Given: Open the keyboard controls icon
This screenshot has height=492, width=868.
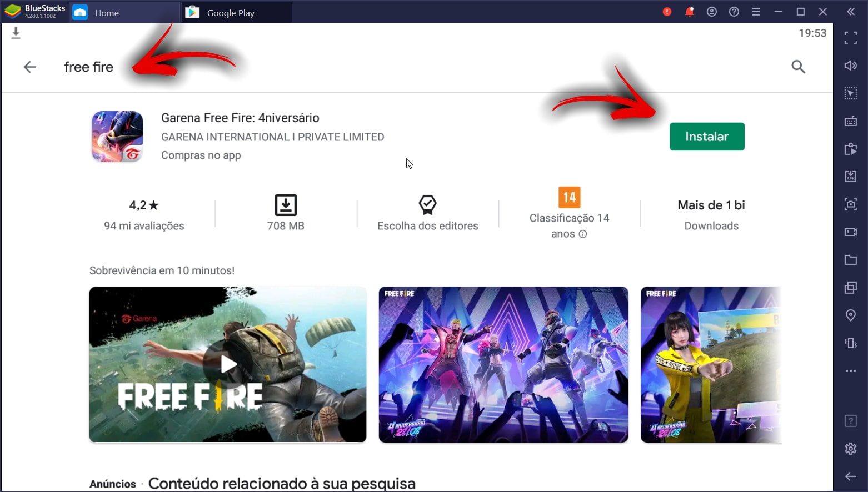Looking at the screenshot, I should click(851, 121).
